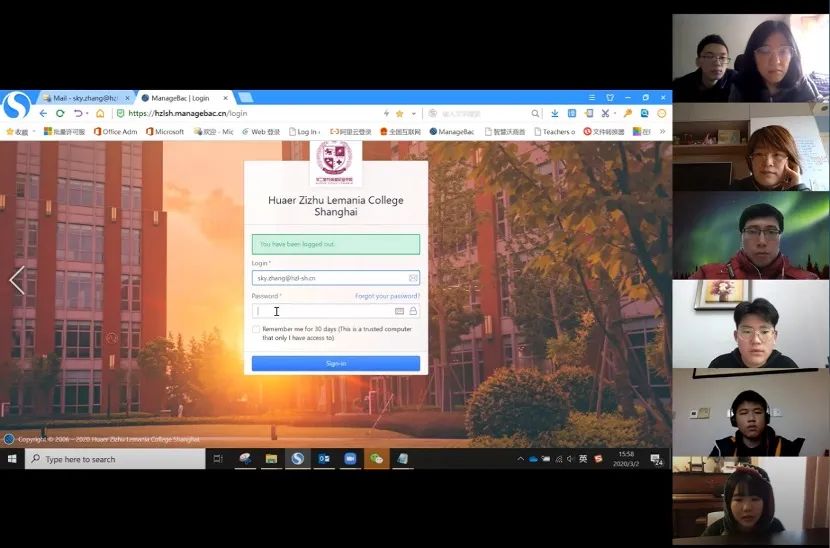Expand more bookmarks chevron

tap(662, 131)
